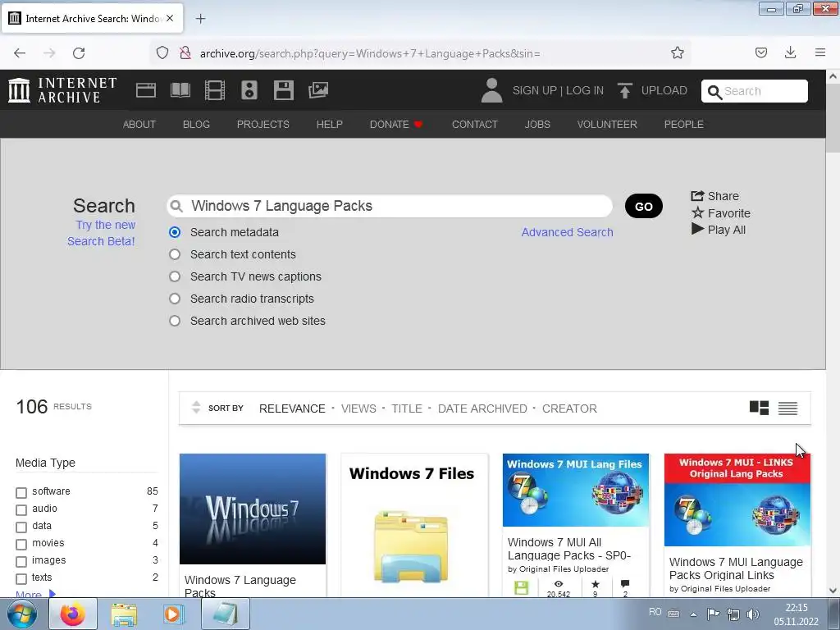Viewport: 840px width, 630px height.
Task: Open the Internet Archive home logo
Action: click(x=62, y=90)
